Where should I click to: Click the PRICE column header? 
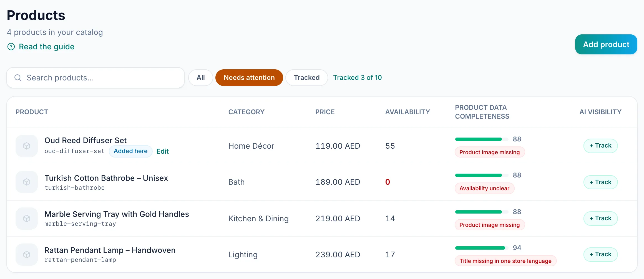coord(325,112)
